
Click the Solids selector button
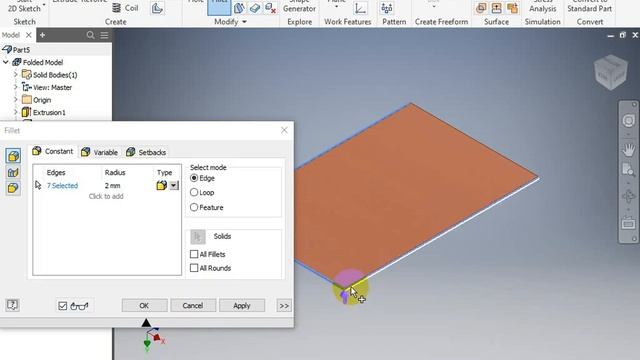(x=198, y=237)
